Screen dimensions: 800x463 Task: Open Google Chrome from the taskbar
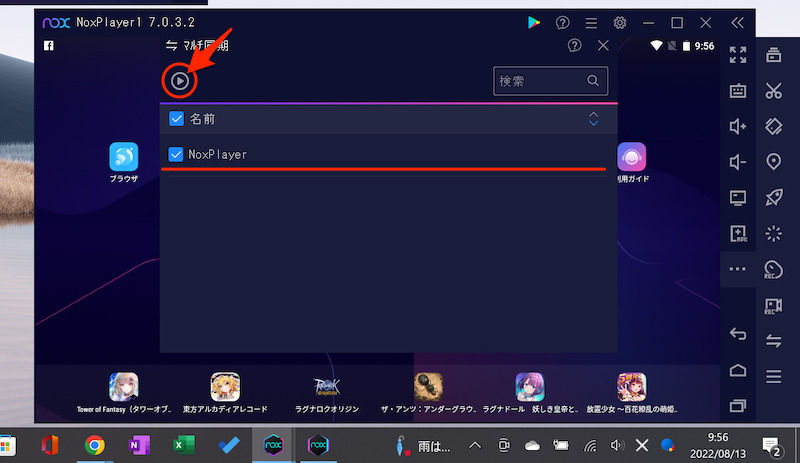tap(94, 444)
